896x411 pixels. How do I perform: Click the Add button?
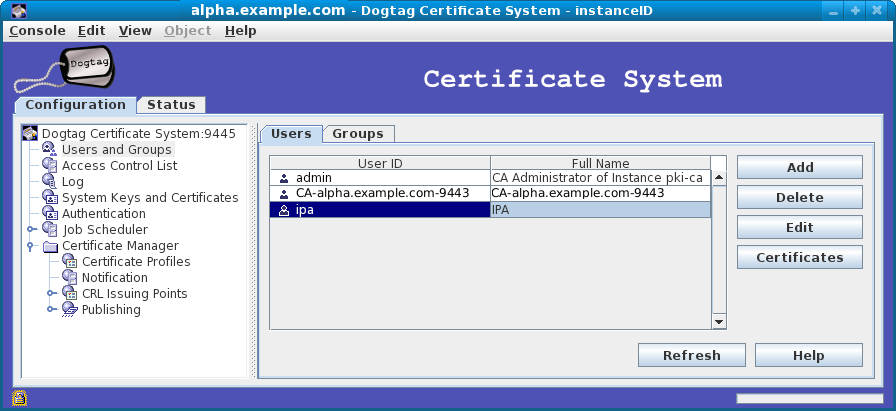(x=799, y=167)
